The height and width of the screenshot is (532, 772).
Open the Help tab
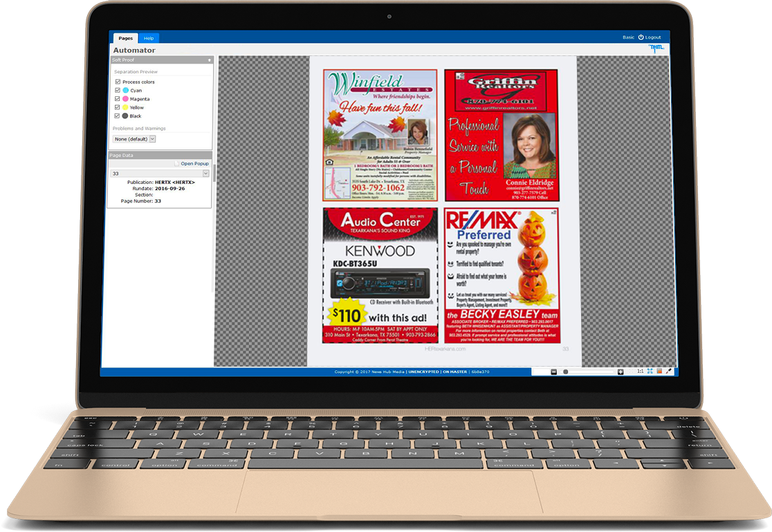[149, 38]
